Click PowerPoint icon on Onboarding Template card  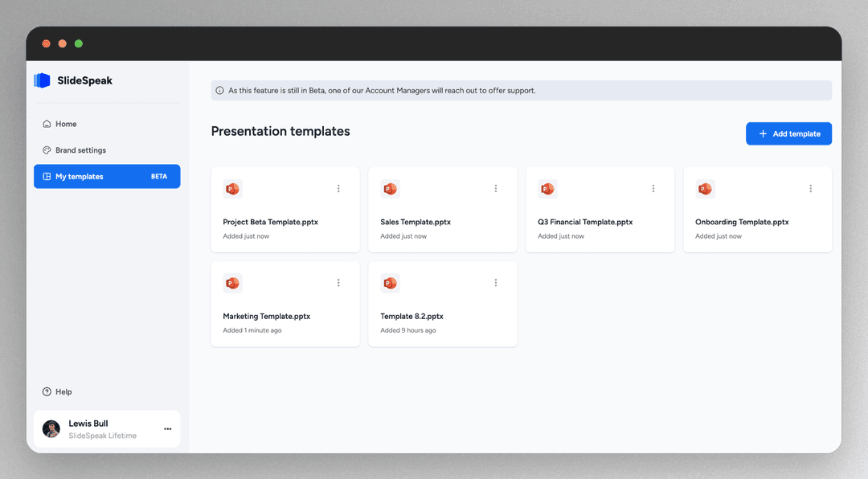pos(705,189)
